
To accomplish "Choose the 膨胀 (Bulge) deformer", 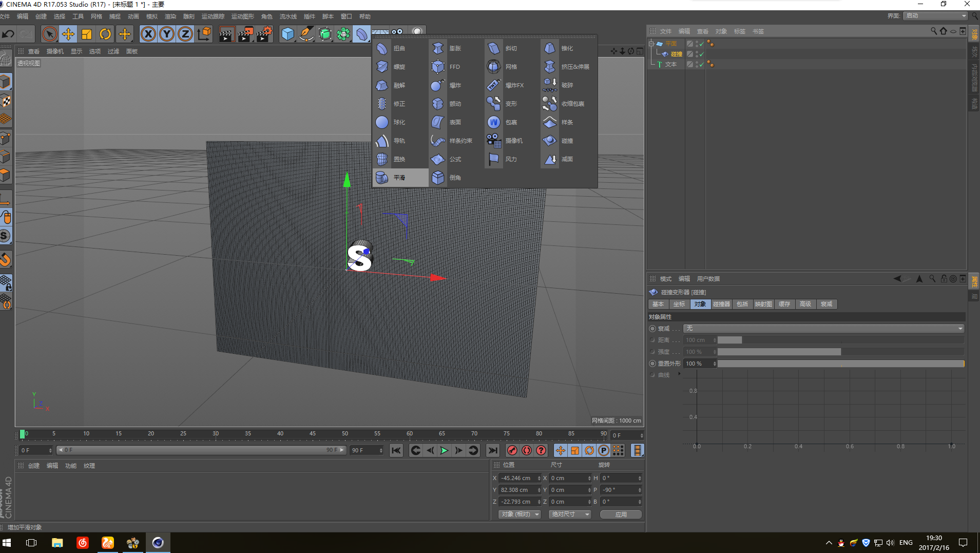I will coord(438,48).
